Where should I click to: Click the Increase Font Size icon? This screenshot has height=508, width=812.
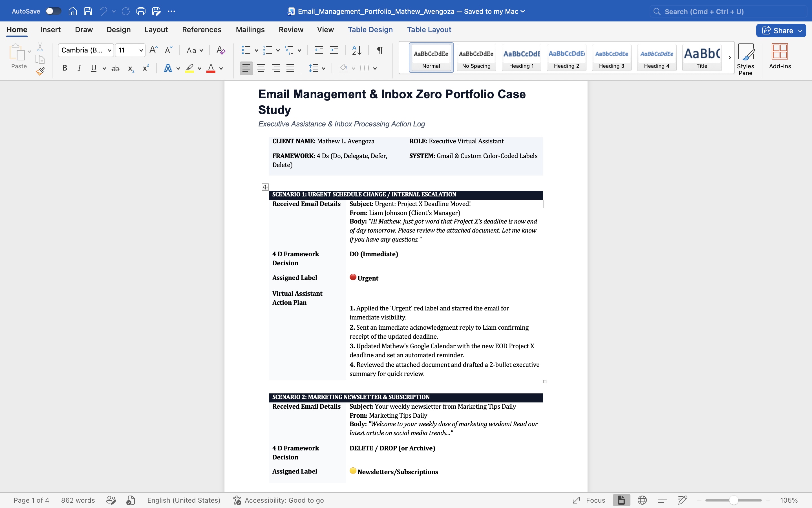(153, 50)
